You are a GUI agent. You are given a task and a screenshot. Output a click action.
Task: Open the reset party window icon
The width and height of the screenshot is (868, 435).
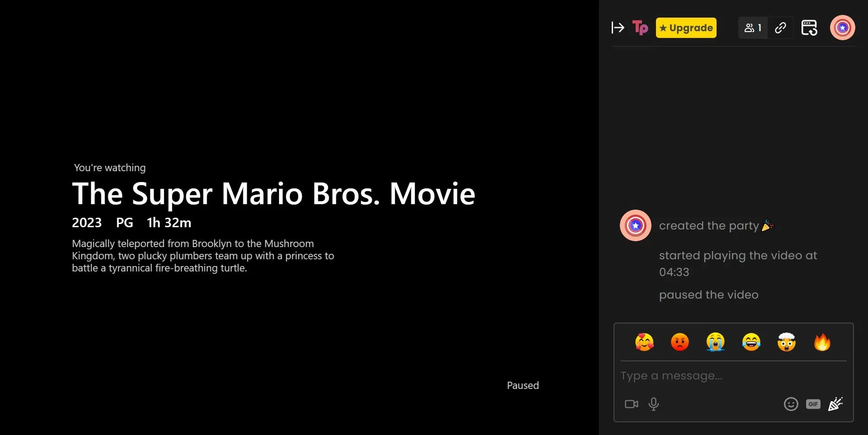pos(809,28)
